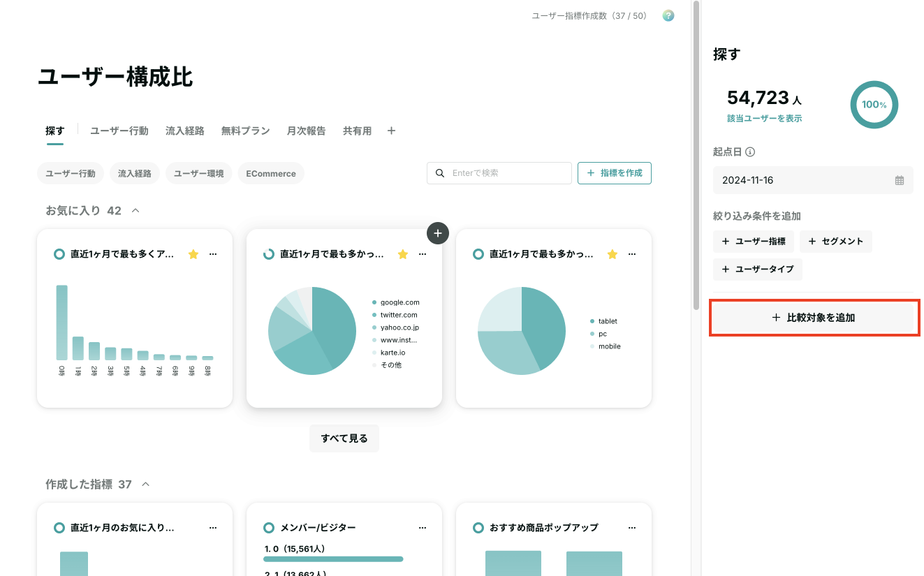This screenshot has height=576, width=924.
Task: Filter by the ユーザー行動 chip
Action: tap(71, 173)
